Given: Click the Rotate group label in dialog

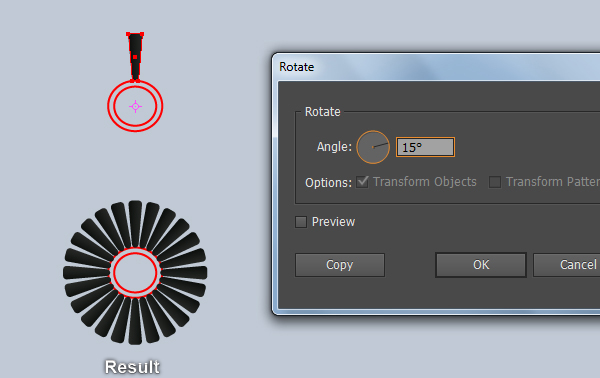Looking at the screenshot, I should [x=323, y=112].
